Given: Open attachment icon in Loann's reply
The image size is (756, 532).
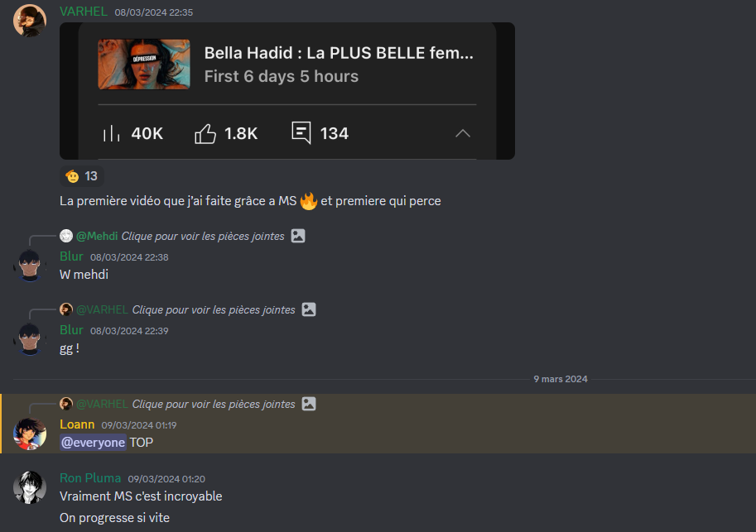Looking at the screenshot, I should point(309,404).
